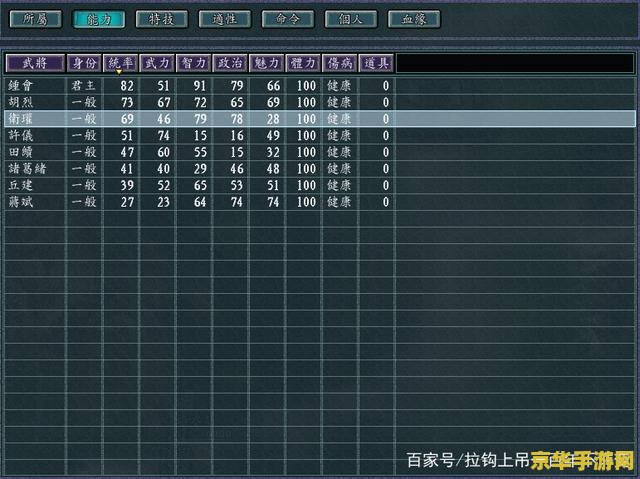Click 健康 status in 蔣斌 row
This screenshot has width=640, height=479.
coord(339,202)
